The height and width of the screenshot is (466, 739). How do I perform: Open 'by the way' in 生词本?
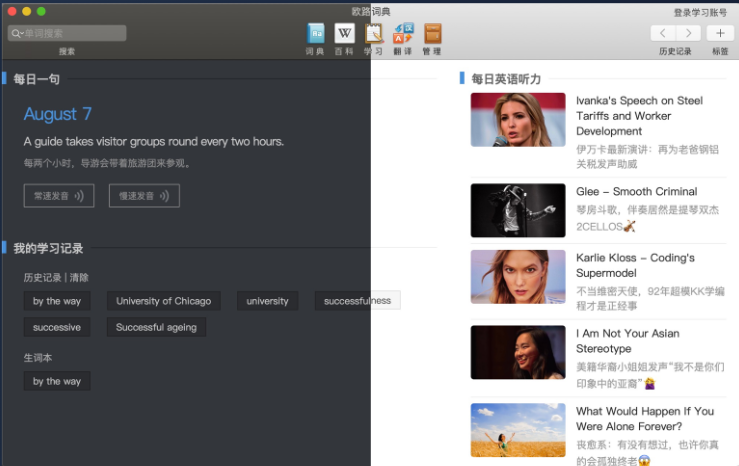tap(57, 381)
